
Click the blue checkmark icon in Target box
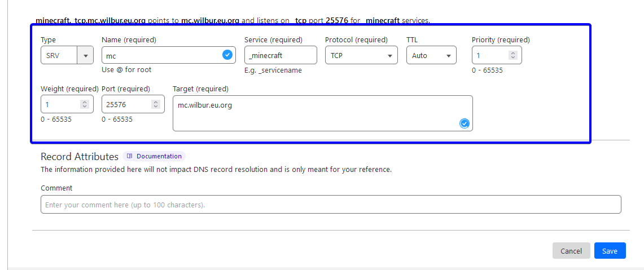(464, 123)
